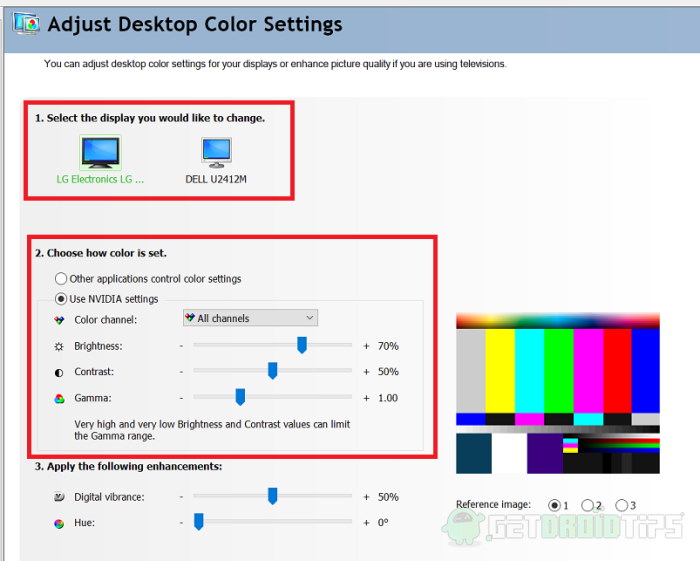
Task: Click the Digital vibrance icon
Action: 59,497
